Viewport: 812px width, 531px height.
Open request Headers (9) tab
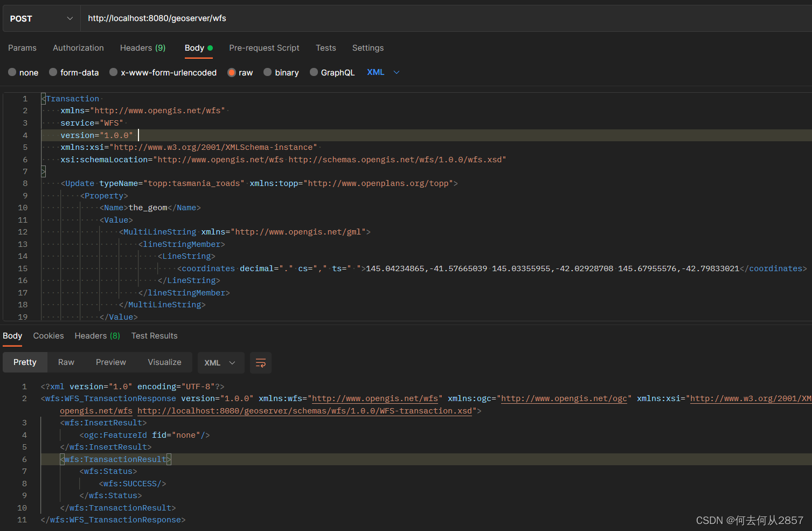point(143,48)
